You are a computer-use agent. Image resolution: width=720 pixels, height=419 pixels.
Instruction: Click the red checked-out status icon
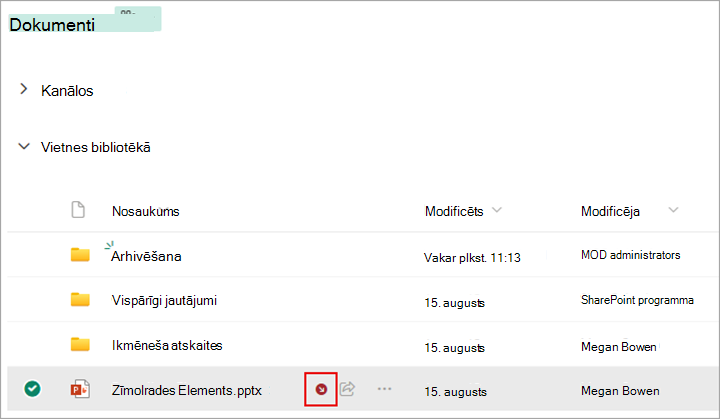321,390
